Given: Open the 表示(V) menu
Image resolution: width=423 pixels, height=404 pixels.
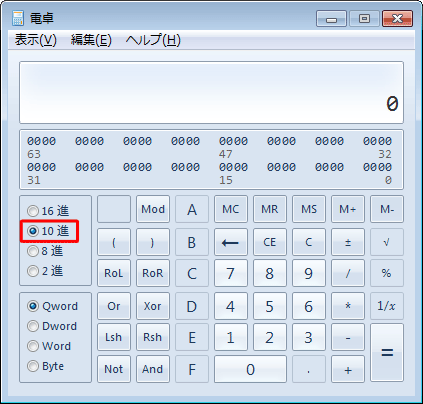Looking at the screenshot, I should point(36,40).
